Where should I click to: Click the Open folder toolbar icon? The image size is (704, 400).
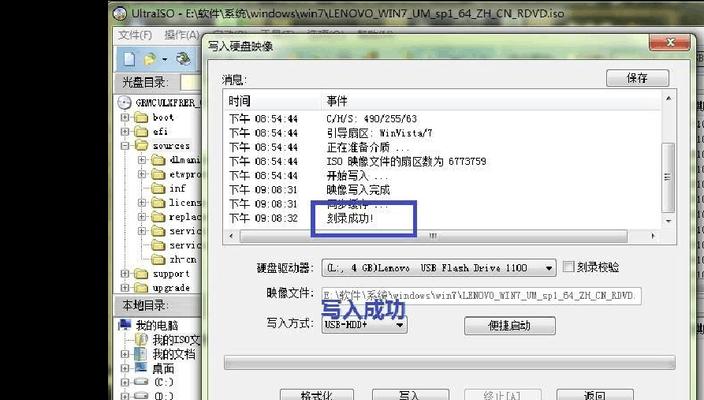[x=150, y=59]
